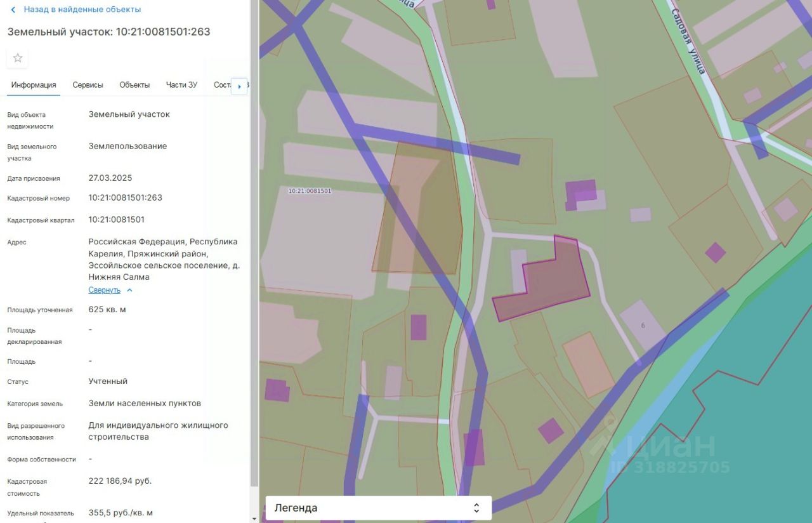The width and height of the screenshot is (812, 523).
Task: Click the 'Форма собственности' label
Action: [41, 460]
